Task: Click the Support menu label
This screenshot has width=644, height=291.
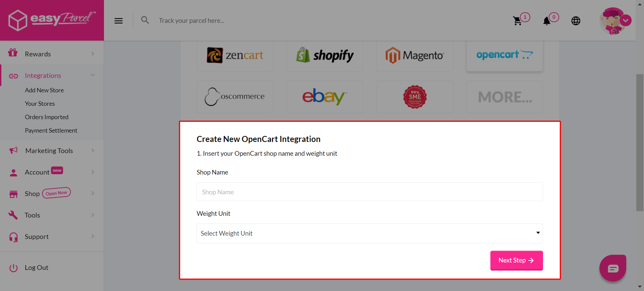Action: (37, 237)
